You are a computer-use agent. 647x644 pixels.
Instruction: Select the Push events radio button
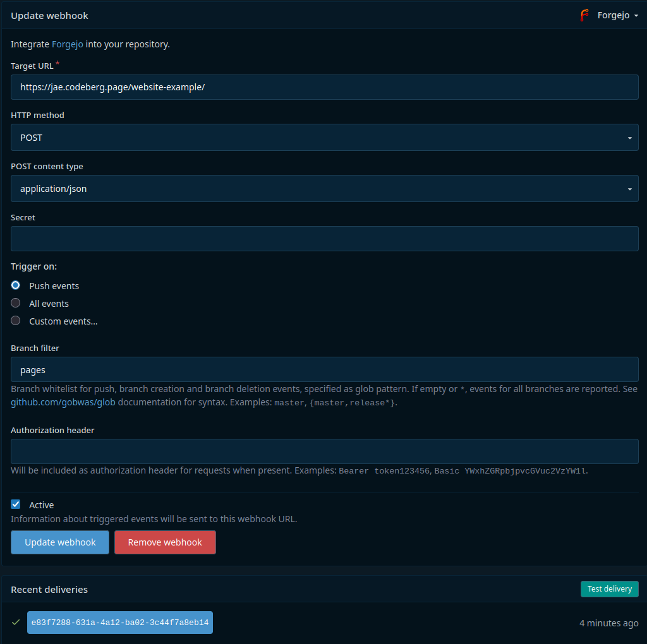point(15,285)
